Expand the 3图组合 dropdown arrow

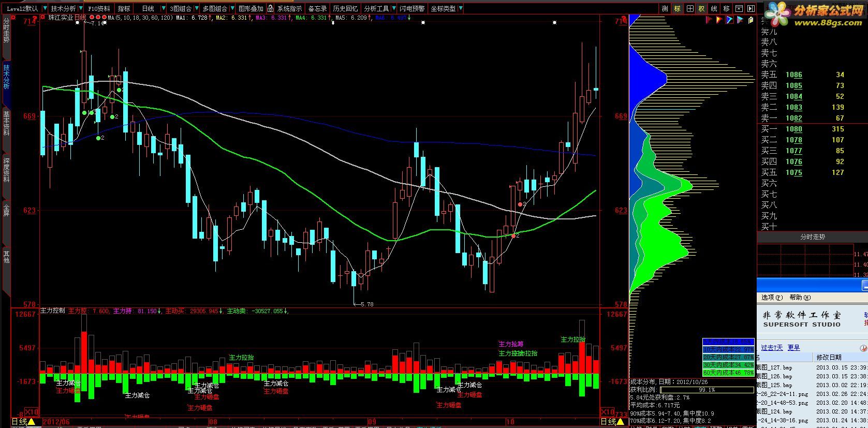point(197,9)
